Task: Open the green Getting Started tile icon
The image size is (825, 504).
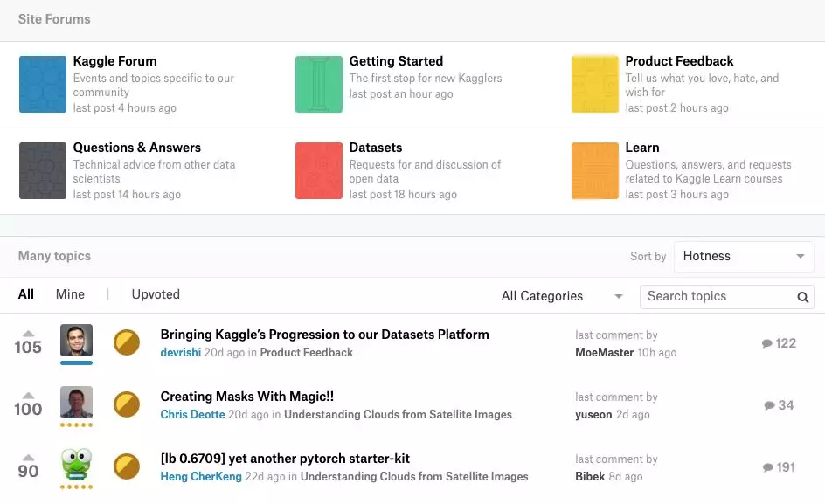Action: pyautogui.click(x=319, y=84)
